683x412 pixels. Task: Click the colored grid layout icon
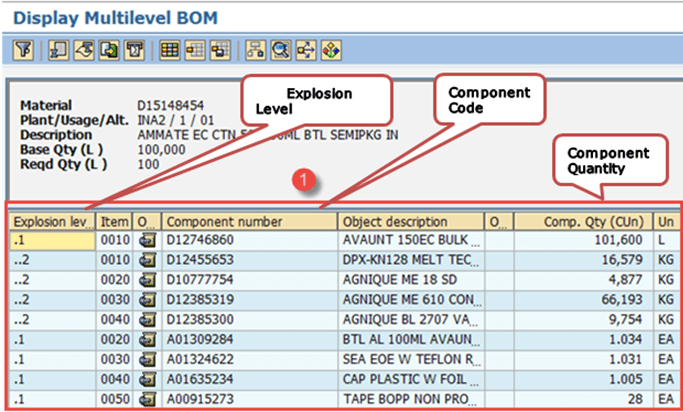point(169,49)
